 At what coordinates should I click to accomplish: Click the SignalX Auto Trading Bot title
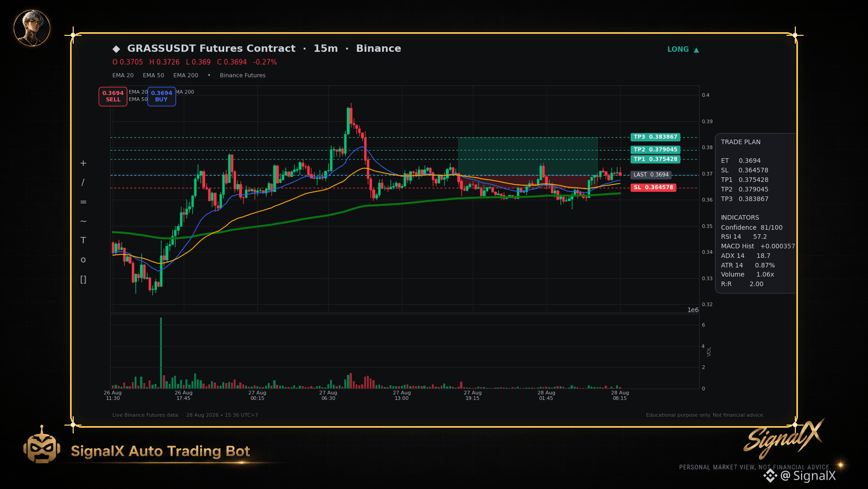(x=160, y=451)
